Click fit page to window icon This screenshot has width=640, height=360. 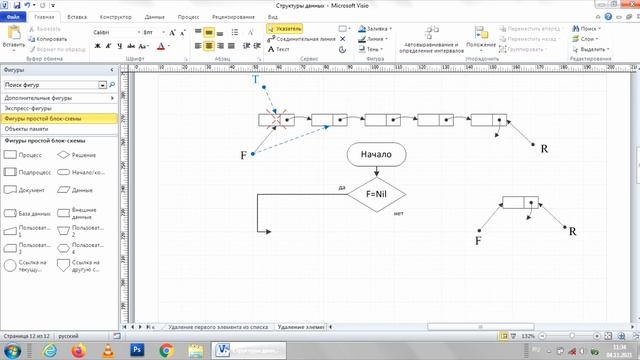608,336
